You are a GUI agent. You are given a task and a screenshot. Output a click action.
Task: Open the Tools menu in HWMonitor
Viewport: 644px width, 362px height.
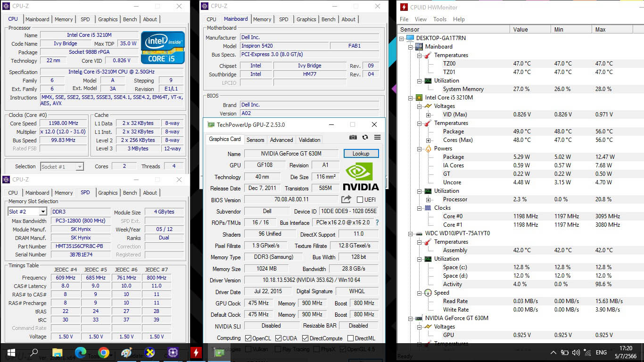[x=440, y=19]
